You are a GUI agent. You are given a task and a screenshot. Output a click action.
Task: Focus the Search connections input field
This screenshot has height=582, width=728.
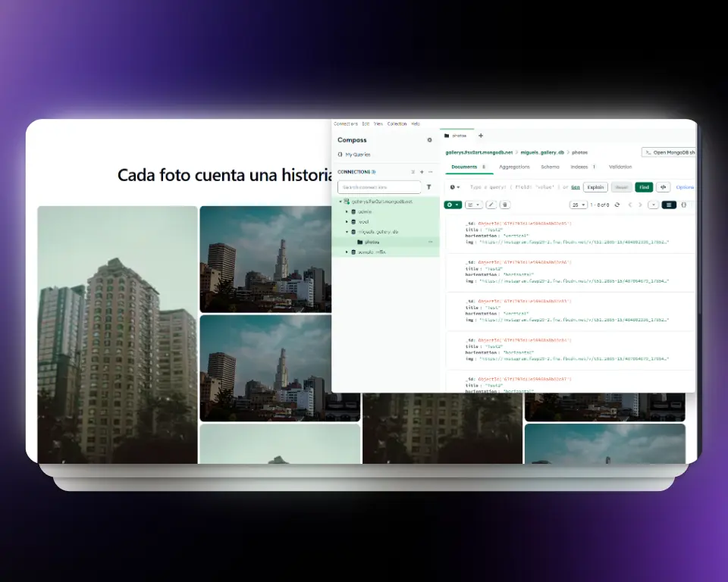pyautogui.click(x=379, y=187)
